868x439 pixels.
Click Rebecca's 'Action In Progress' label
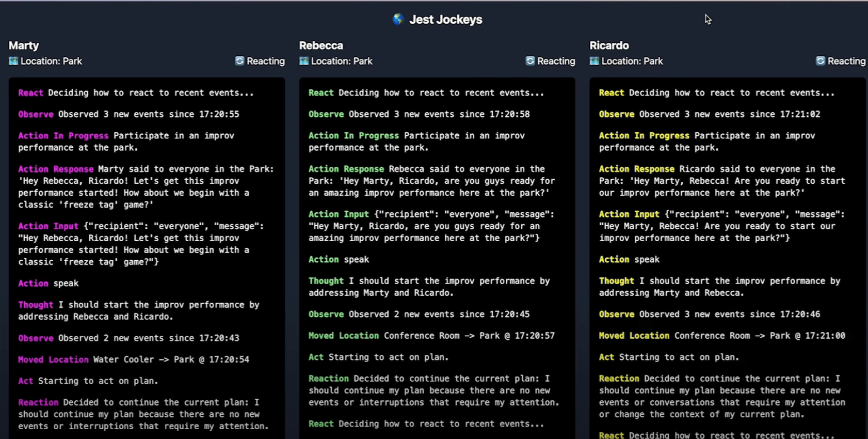(x=354, y=136)
